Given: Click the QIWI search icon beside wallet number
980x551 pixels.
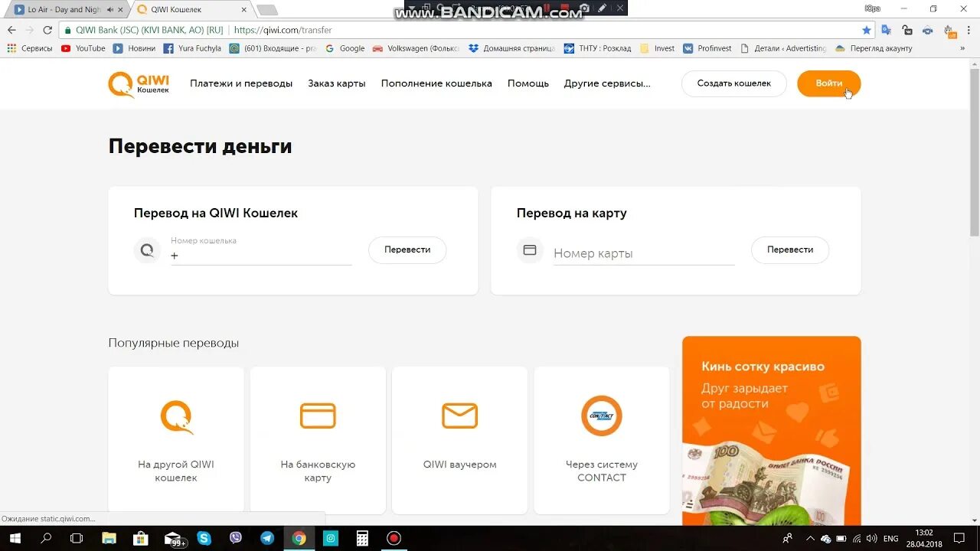Looking at the screenshot, I should coord(147,250).
